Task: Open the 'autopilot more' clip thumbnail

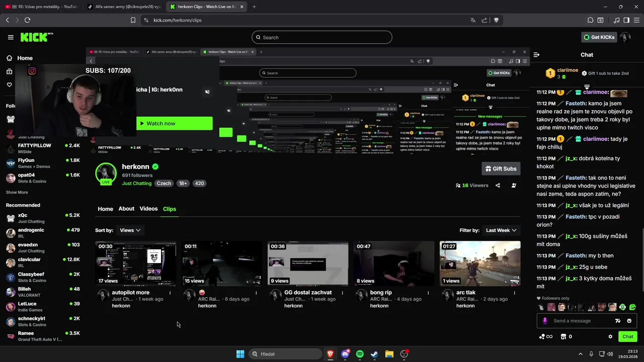Action: click(x=136, y=263)
